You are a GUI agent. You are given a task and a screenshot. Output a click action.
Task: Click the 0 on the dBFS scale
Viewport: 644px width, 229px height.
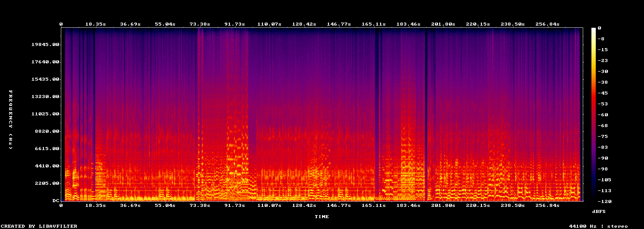click(x=599, y=28)
